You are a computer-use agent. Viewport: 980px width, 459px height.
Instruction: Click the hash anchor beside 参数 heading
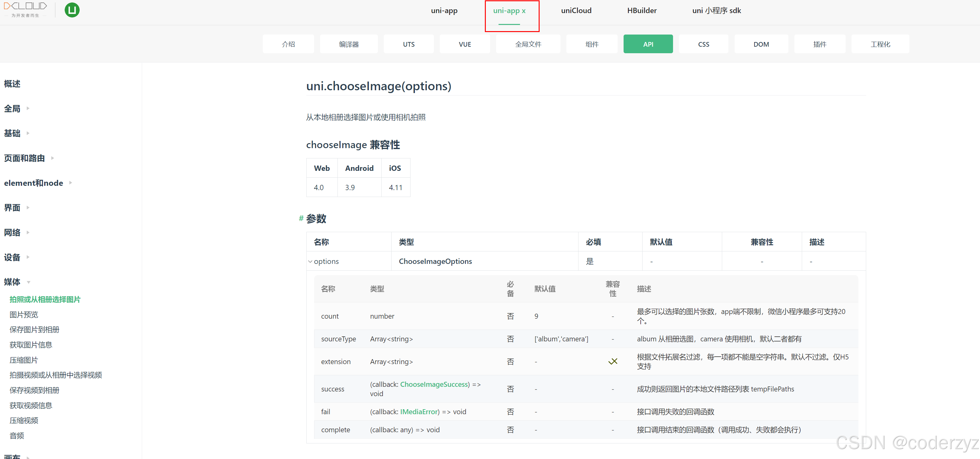pos(301,218)
